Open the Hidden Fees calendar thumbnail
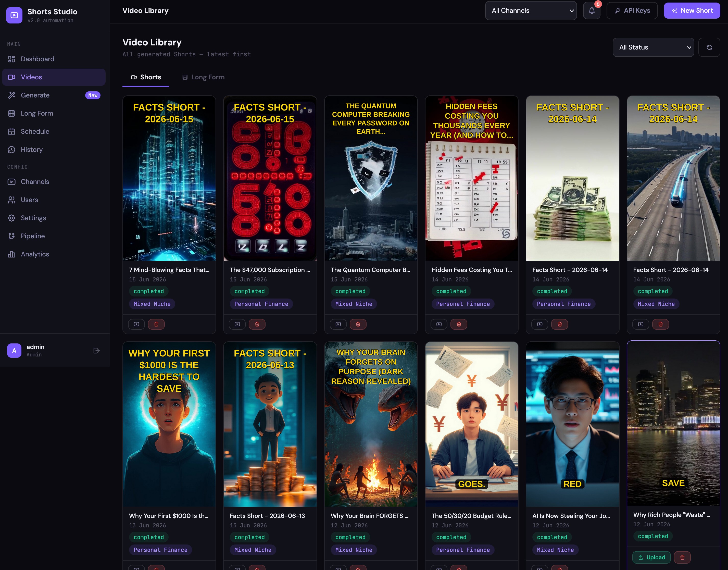728x570 pixels. pos(472,178)
